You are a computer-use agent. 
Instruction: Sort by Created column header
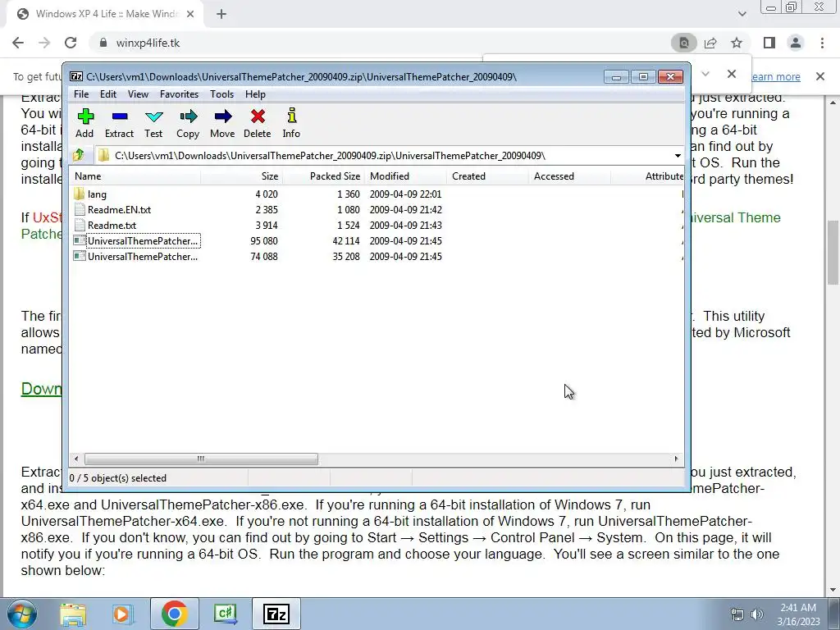click(x=487, y=176)
